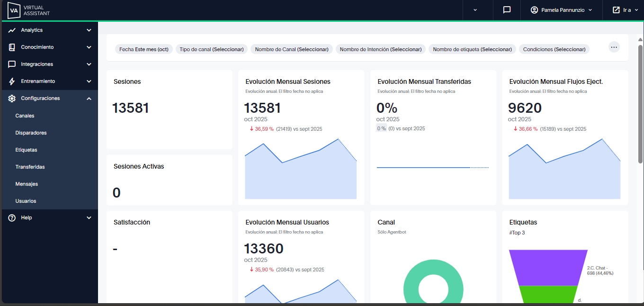The height and width of the screenshot is (306, 644).
Task: Go to the Usuarios settings page
Action: 26,201
